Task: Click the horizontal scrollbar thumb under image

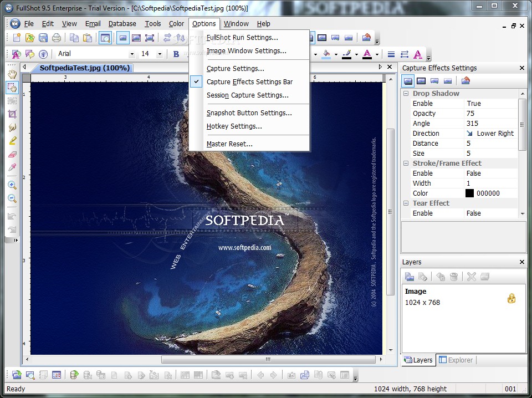Action: [x=268, y=359]
